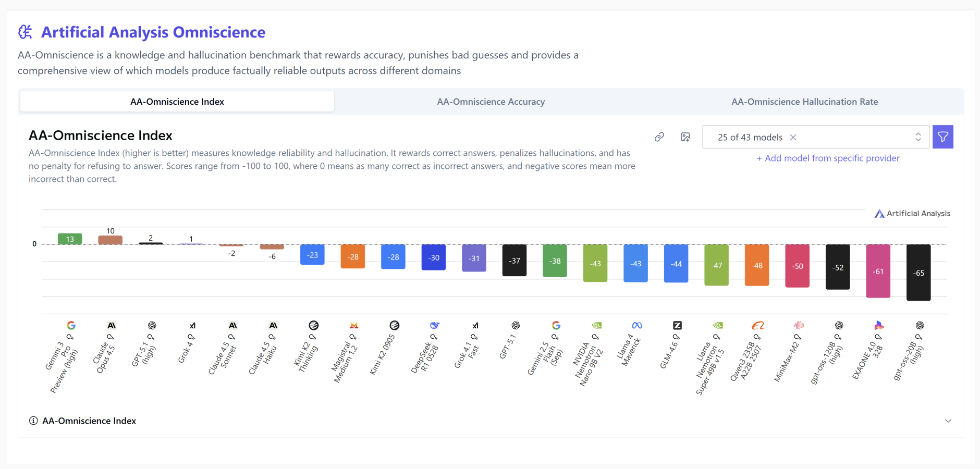This screenshot has width=980, height=469.
Task: Expand the AA-Omniscience Index details chevron
Action: pyautogui.click(x=948, y=421)
